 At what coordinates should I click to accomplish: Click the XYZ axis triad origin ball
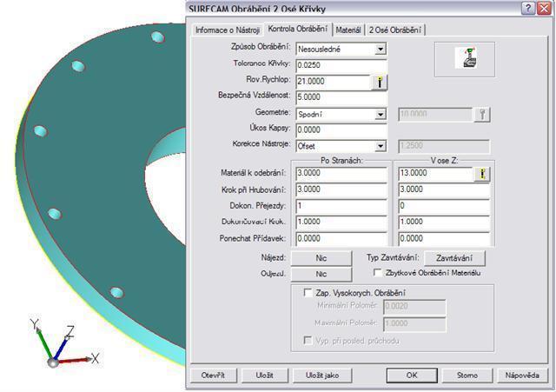53,362
